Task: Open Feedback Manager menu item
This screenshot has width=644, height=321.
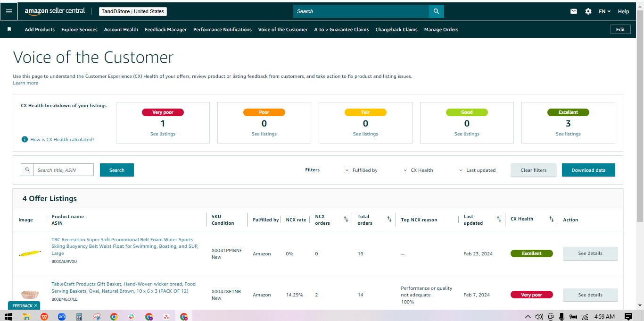Action: tap(166, 29)
